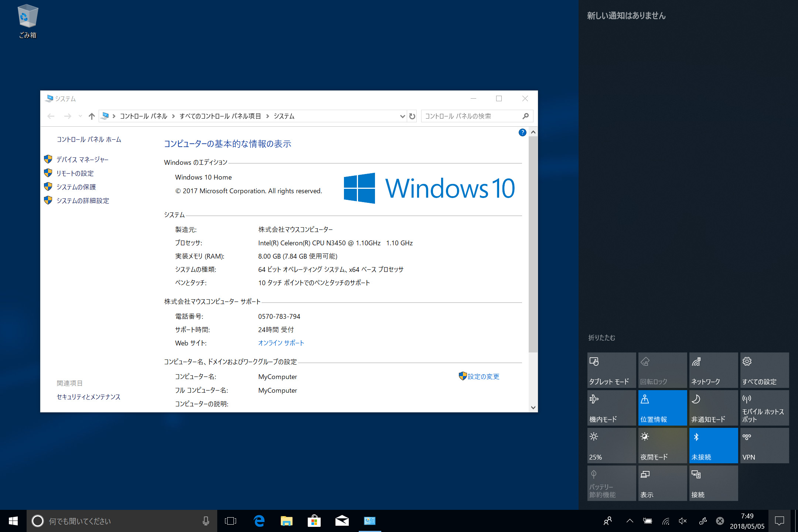Image resolution: width=798 pixels, height=532 pixels.
Task: Open すべての設定 from quick actions
Action: point(764,370)
